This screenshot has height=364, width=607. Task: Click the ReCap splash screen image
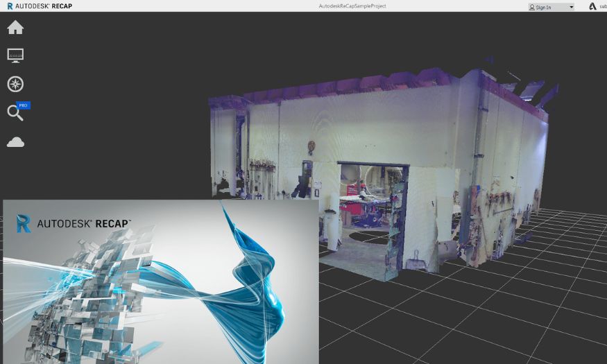161,281
